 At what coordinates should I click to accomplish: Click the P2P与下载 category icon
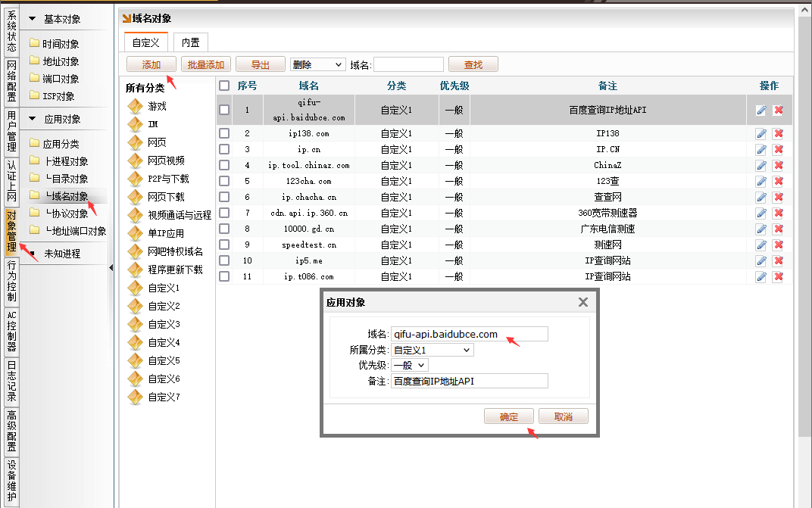click(135, 179)
